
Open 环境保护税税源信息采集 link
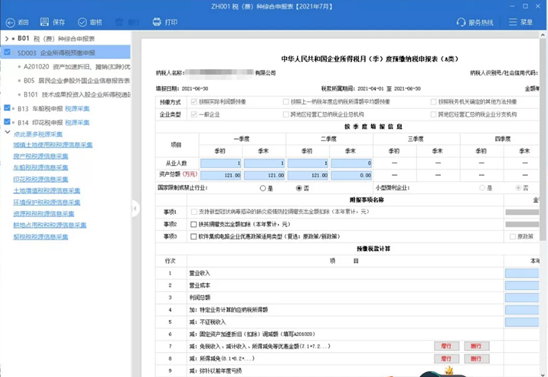[x=47, y=202]
